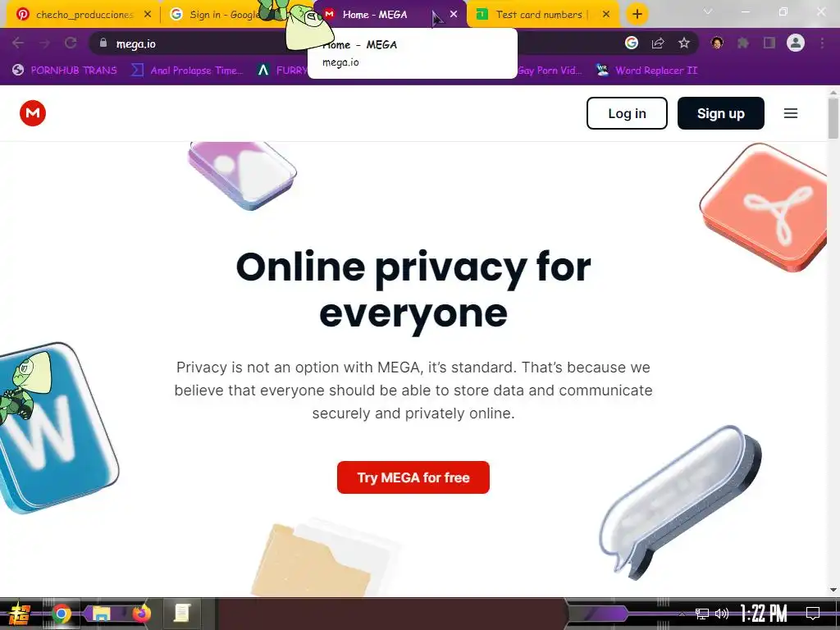Screen dimensions: 840x630
Task: Click the Sign up button
Action: (720, 113)
